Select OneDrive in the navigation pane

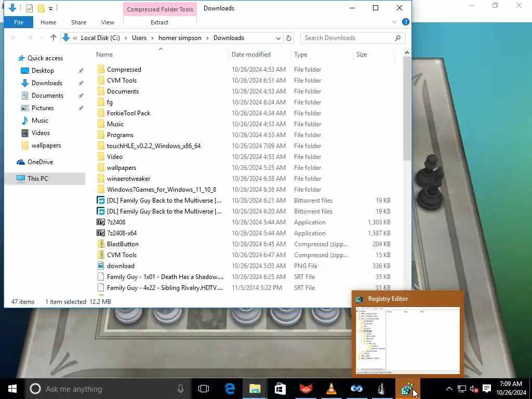pos(40,162)
